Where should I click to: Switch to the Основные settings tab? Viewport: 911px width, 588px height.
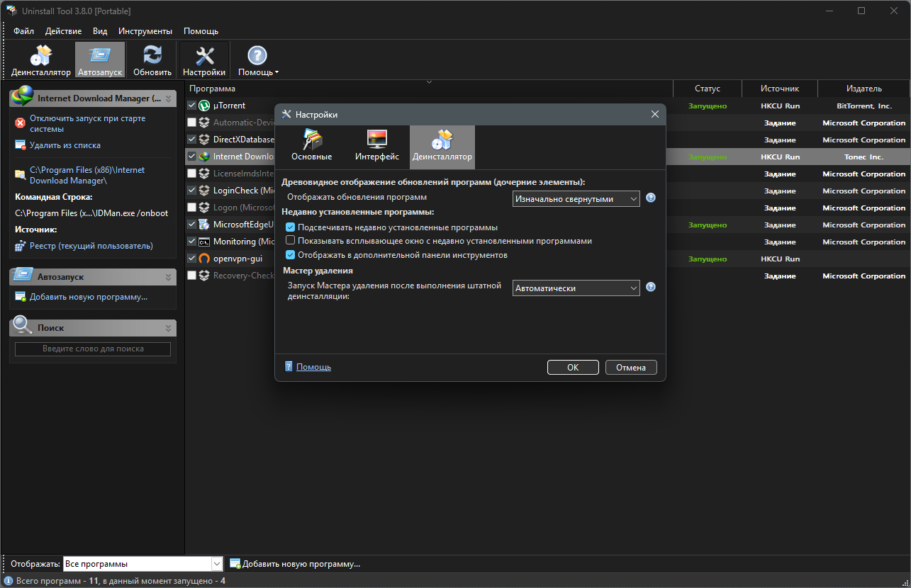[x=312, y=146]
